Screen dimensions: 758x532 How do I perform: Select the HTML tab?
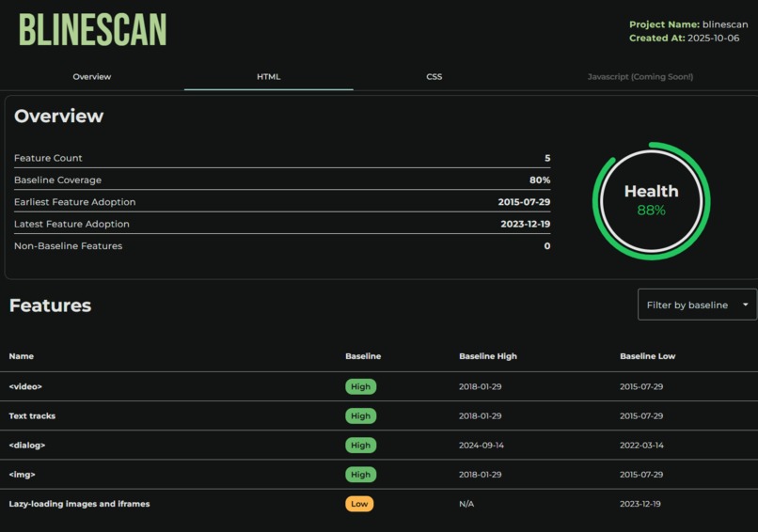tap(268, 76)
